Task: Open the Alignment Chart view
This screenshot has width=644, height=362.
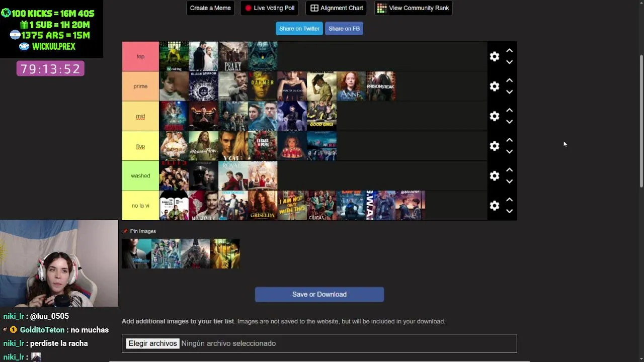Action: click(337, 8)
